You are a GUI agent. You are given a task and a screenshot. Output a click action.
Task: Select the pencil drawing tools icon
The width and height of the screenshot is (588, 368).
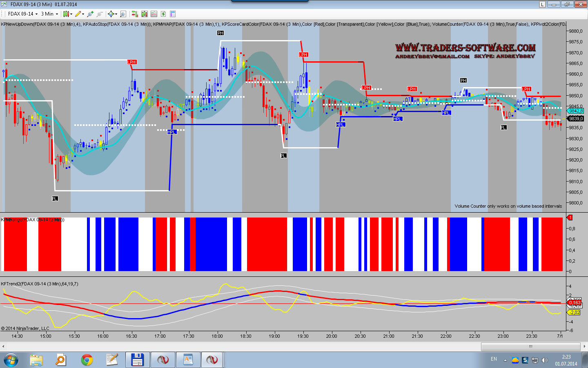click(x=78, y=14)
